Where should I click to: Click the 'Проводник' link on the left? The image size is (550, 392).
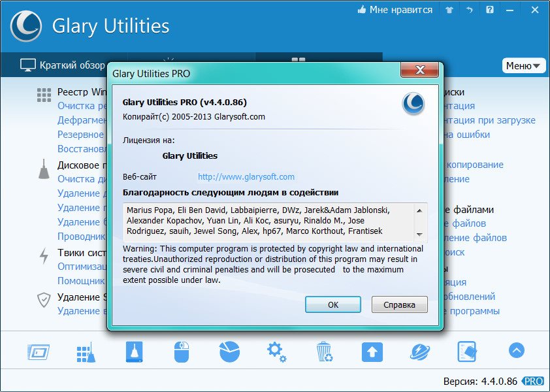pos(82,237)
